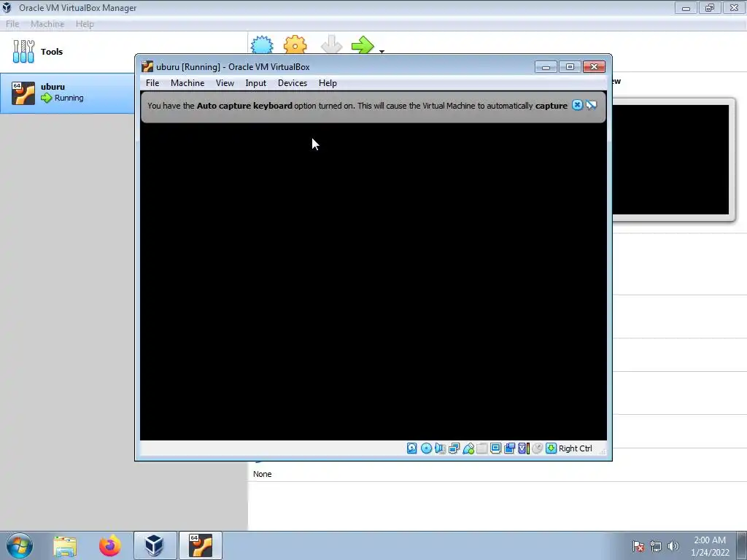The width and height of the screenshot is (747, 560).
Task: Click the Discard arrow icon in Manager
Action: click(x=332, y=44)
